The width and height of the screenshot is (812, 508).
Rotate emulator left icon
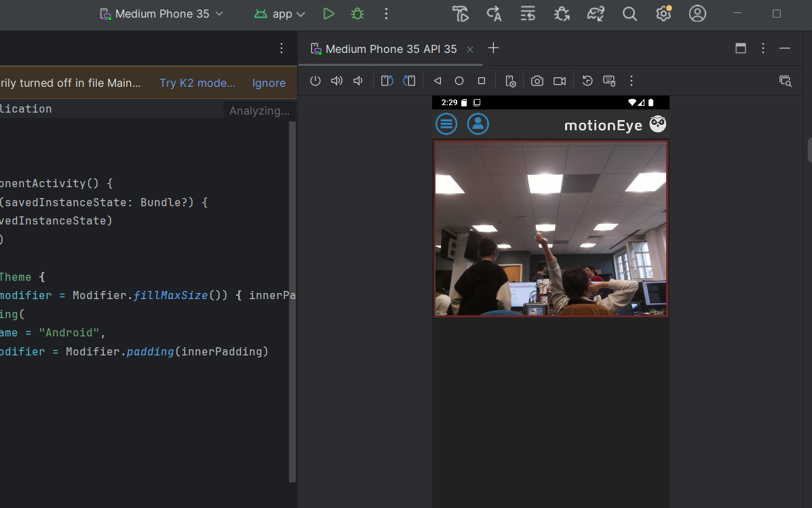pos(387,81)
